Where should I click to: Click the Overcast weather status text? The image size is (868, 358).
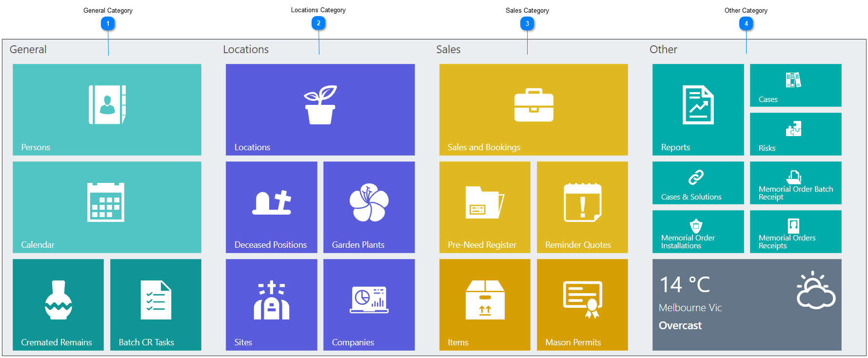coord(680,325)
